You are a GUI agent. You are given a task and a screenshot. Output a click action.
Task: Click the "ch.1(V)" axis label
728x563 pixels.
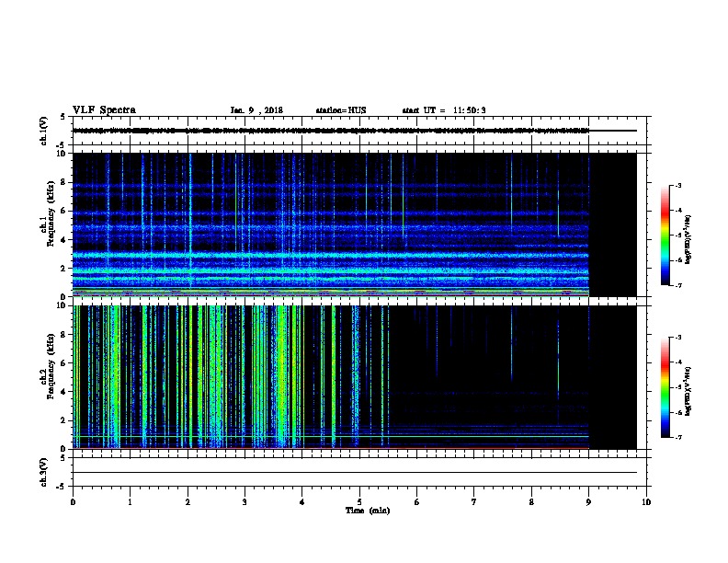coord(43,131)
